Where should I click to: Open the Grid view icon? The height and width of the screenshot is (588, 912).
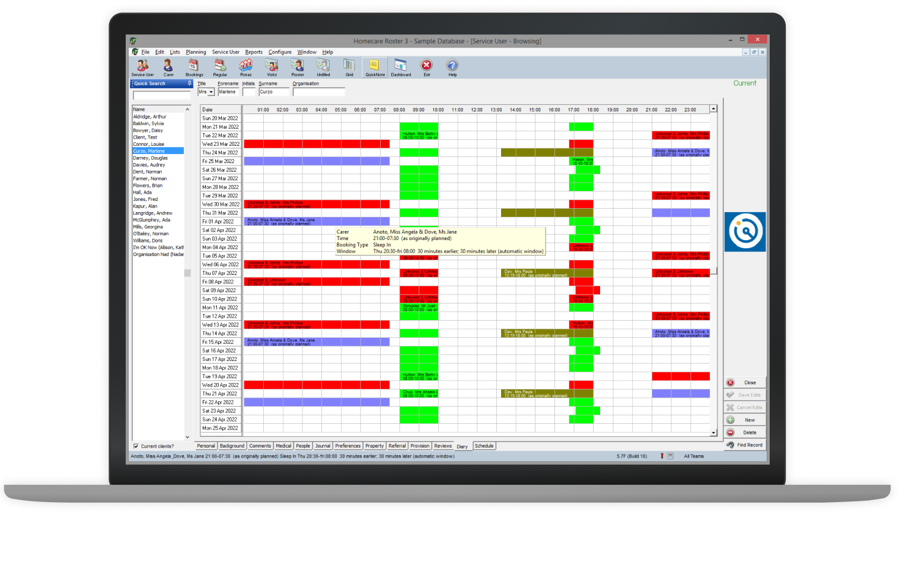pos(349,68)
